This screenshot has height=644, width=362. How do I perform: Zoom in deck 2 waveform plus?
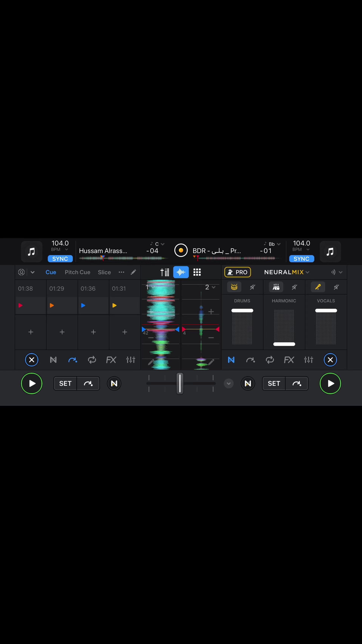click(211, 311)
